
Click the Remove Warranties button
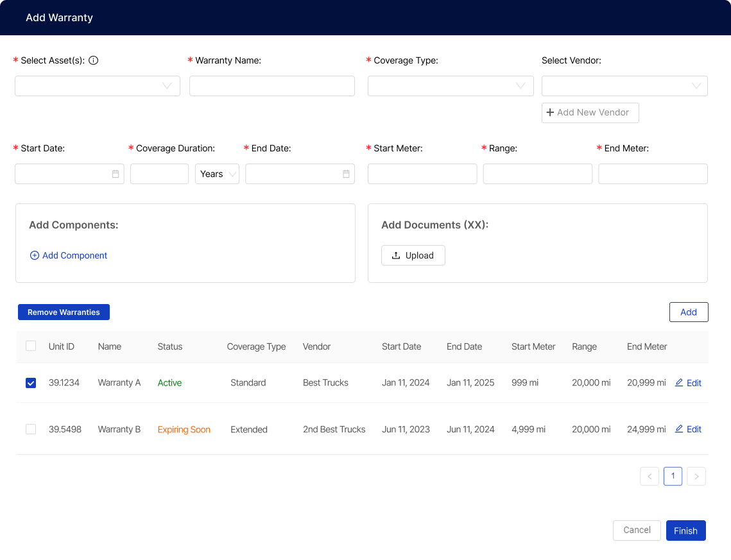point(64,312)
